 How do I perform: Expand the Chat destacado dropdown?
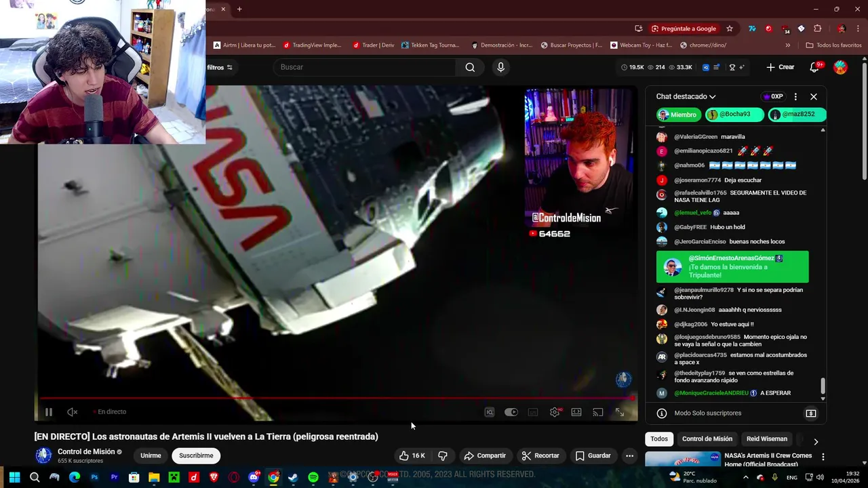point(686,96)
